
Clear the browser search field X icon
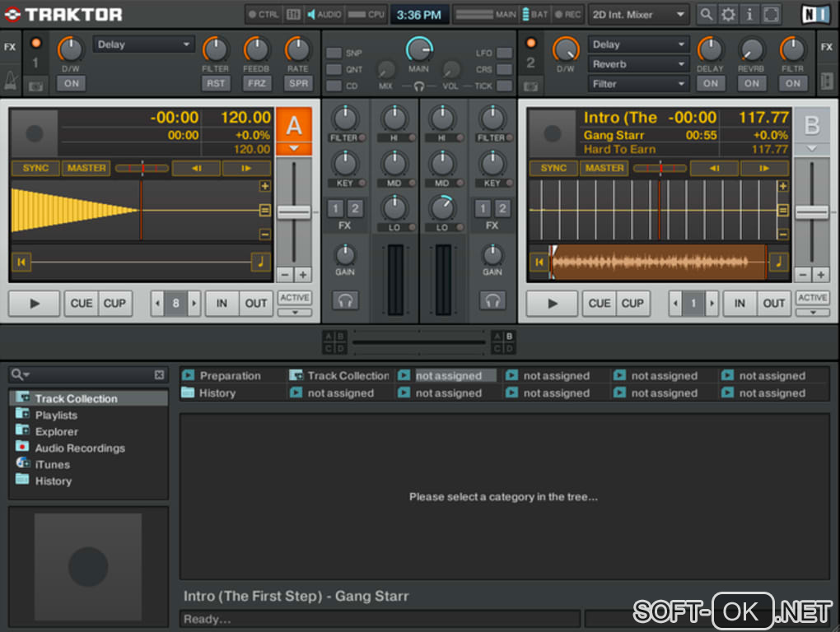coord(159,374)
